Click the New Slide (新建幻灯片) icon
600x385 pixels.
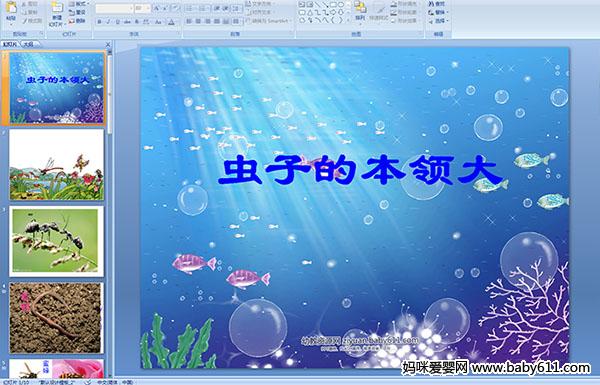pyautogui.click(x=57, y=8)
